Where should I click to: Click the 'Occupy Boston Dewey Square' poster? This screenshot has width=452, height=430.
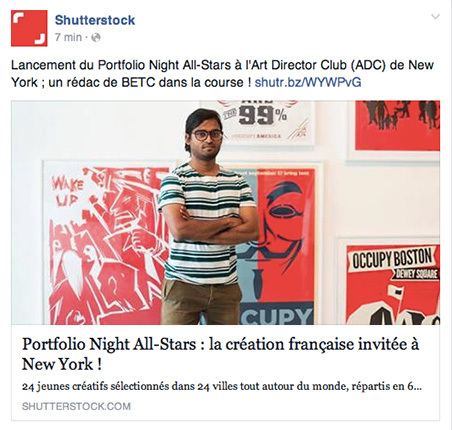[x=393, y=283]
